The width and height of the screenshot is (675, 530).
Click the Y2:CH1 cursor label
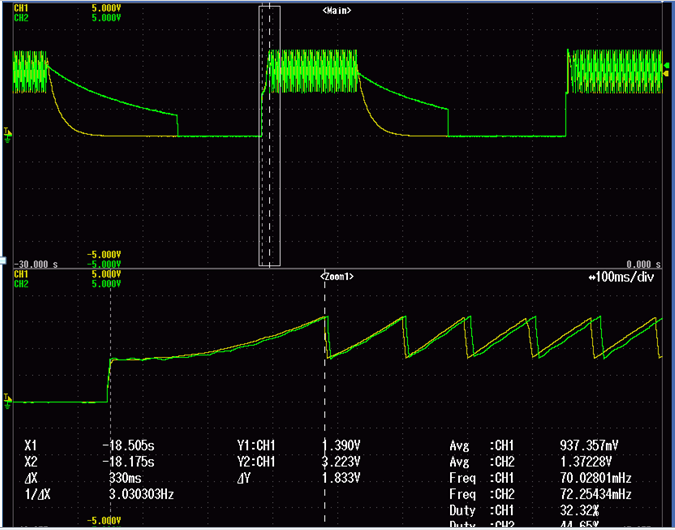tap(256, 462)
